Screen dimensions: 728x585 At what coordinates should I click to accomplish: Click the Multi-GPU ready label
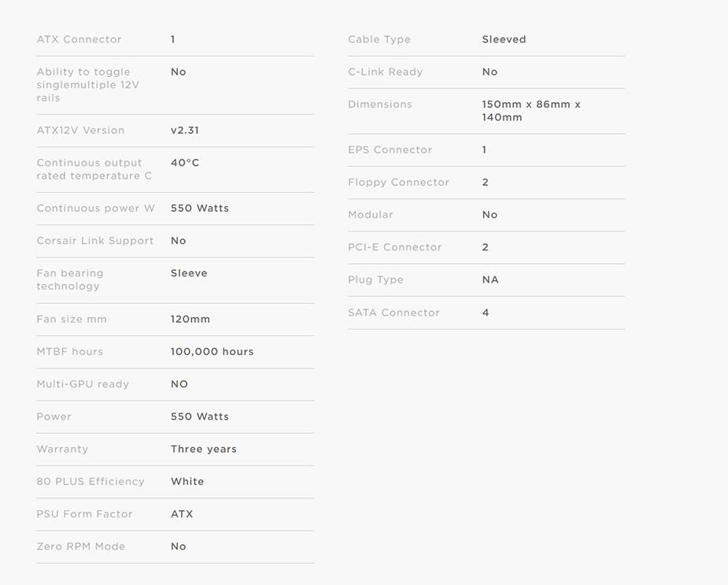[x=83, y=384]
